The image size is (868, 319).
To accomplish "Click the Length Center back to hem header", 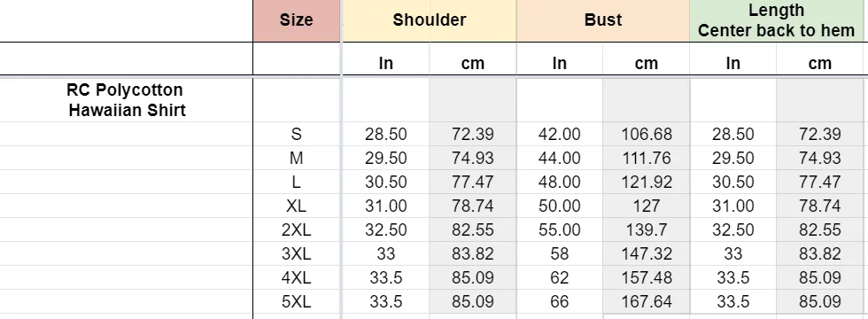I will 776,20.
